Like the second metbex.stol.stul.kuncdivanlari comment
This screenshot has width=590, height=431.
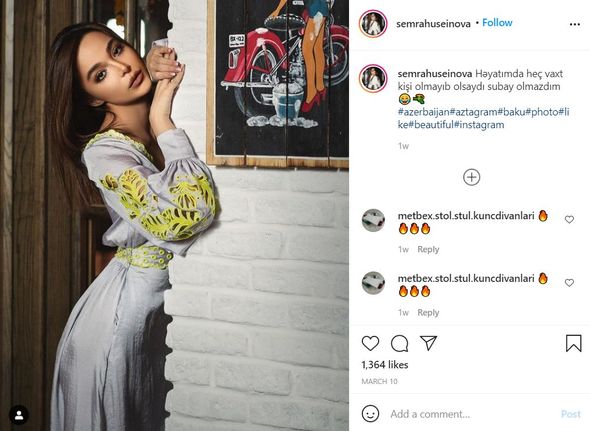pos(569,282)
